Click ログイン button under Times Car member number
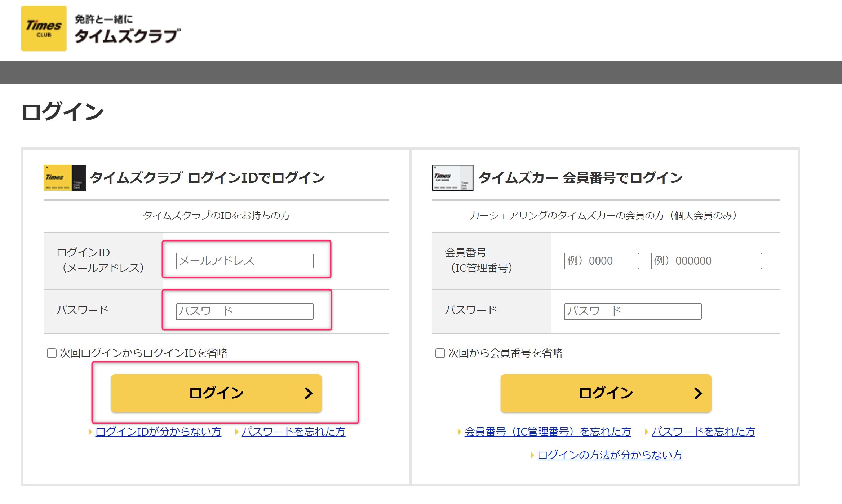The height and width of the screenshot is (504, 842). coord(606,393)
